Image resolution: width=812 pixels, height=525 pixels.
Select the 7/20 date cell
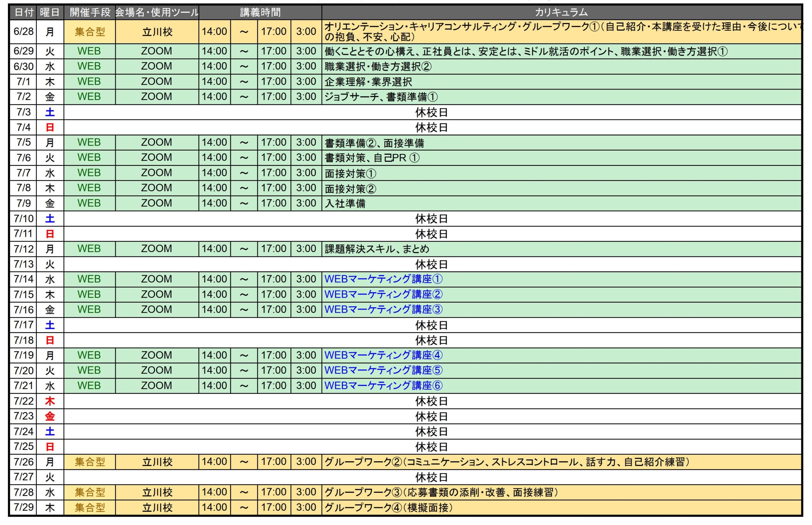23,370
